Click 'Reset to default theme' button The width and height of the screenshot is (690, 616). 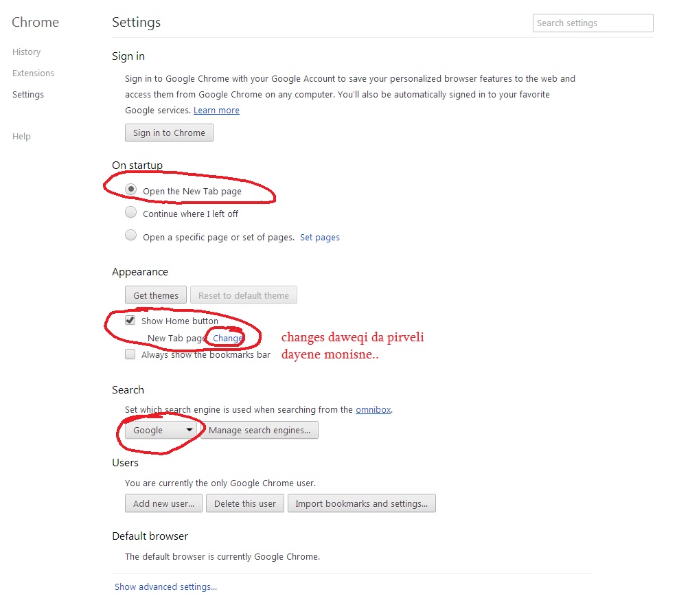click(244, 295)
